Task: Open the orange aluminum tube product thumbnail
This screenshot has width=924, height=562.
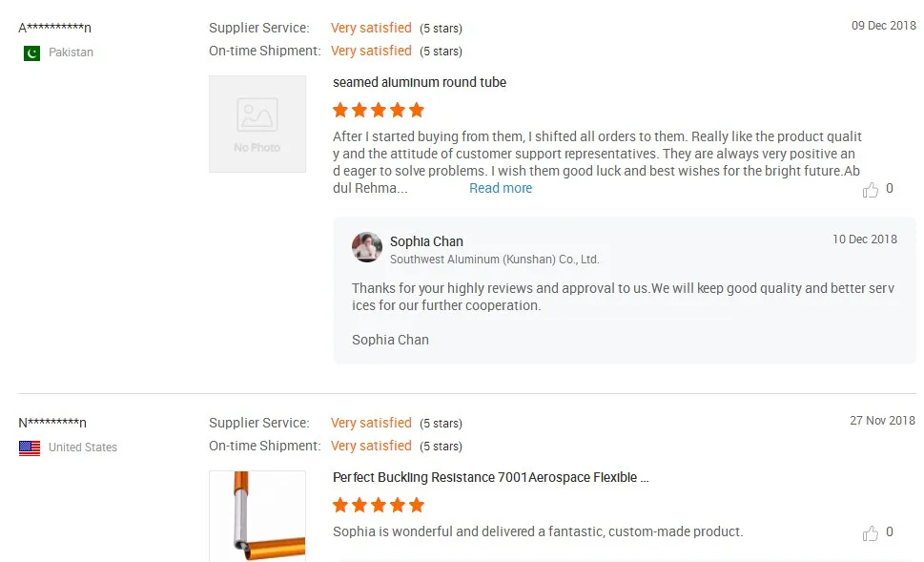Action: tap(257, 515)
